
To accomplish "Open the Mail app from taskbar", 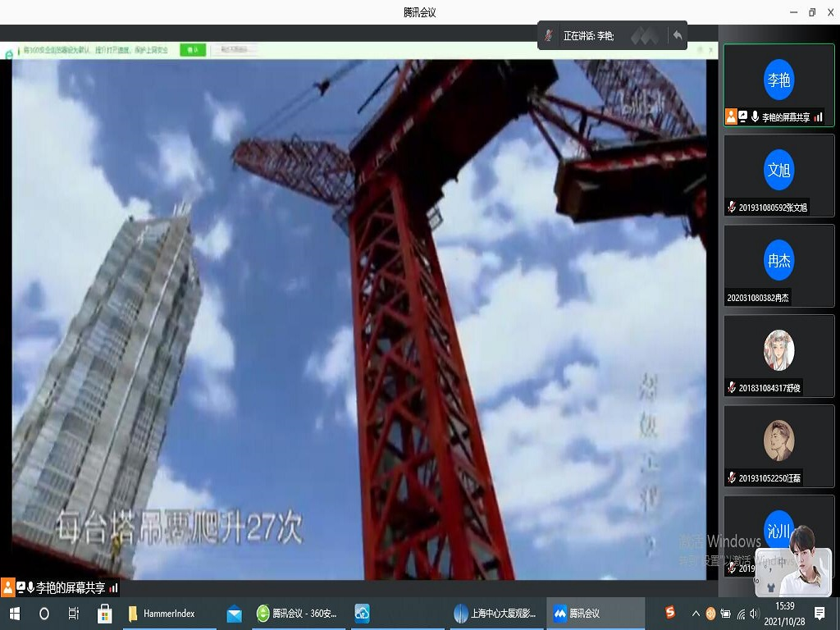I will pos(235,614).
